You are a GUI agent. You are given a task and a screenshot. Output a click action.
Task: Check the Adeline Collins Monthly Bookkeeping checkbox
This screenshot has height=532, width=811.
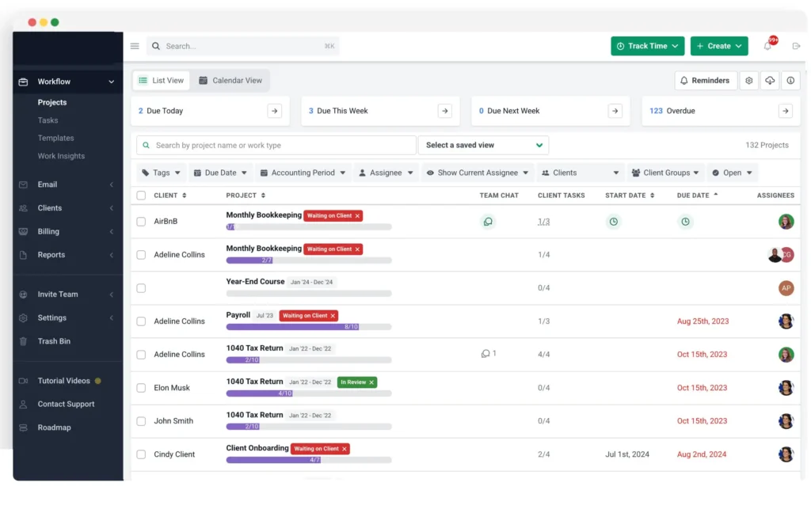tap(141, 255)
